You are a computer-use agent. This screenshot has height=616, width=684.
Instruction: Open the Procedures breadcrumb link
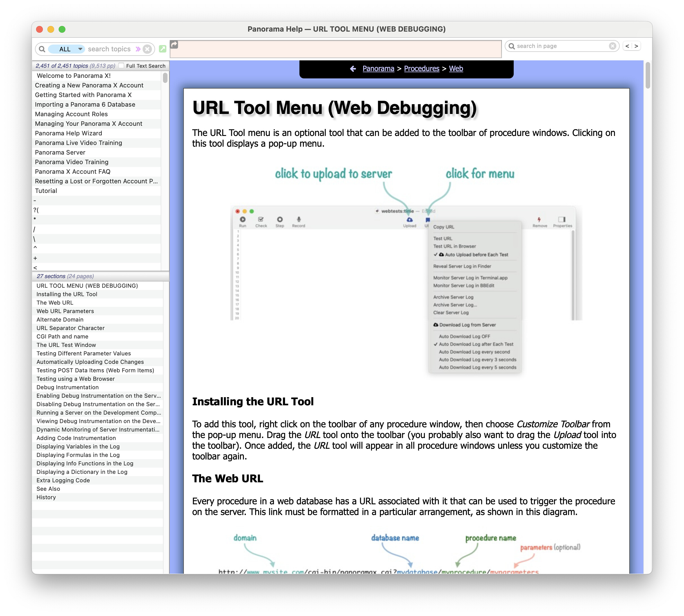tap(421, 69)
